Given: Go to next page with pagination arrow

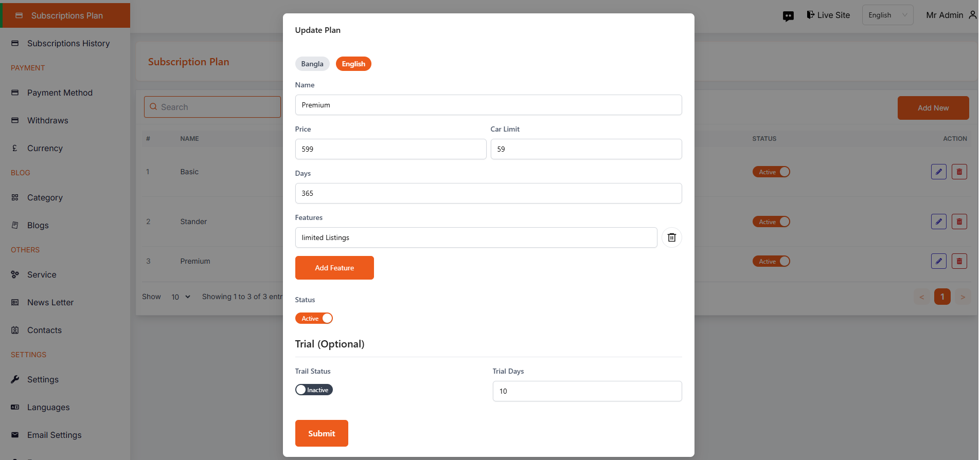Looking at the screenshot, I should tap(963, 297).
